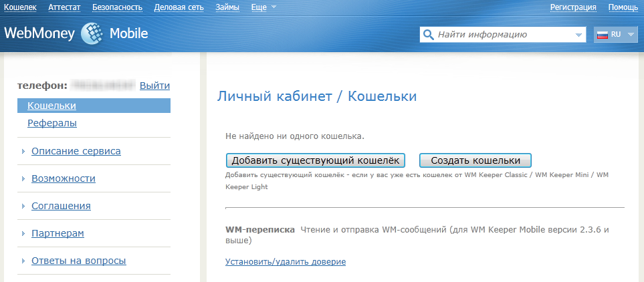Click the magnifying glass search icon
The image size is (644, 282).
(428, 35)
